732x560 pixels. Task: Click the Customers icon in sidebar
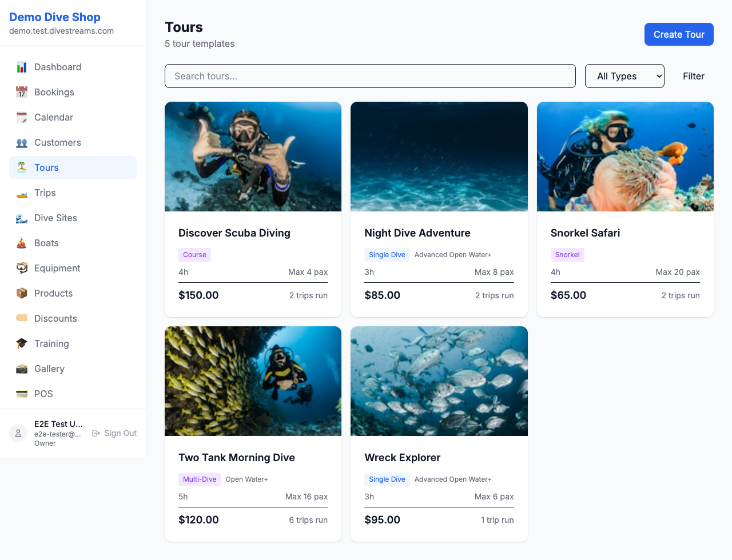[x=21, y=142]
